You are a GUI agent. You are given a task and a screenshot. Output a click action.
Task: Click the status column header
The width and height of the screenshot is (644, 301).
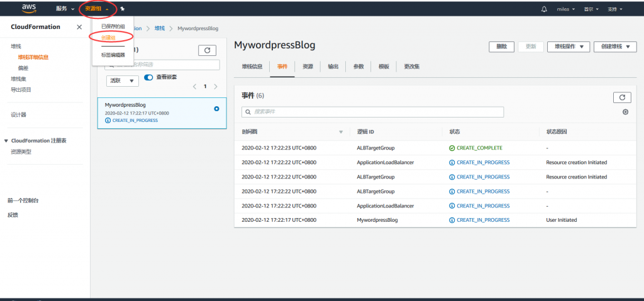tap(454, 132)
